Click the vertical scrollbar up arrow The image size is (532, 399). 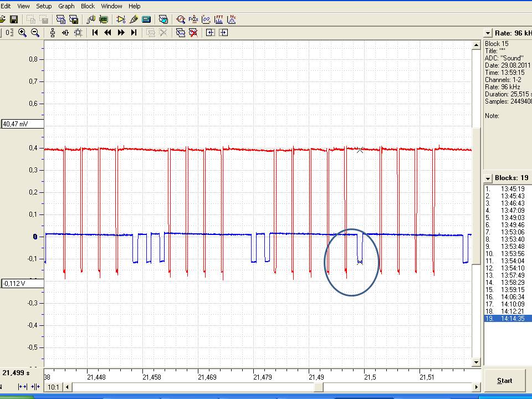[x=477, y=45]
